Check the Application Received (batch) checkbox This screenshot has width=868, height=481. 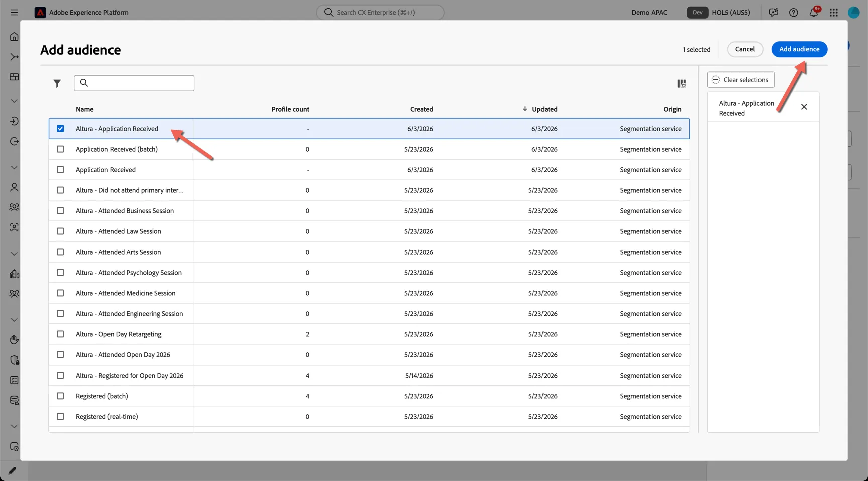click(60, 149)
